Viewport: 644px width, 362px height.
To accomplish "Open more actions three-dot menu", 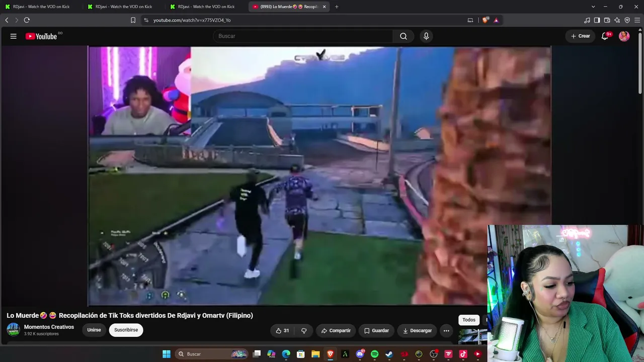I will [x=446, y=330].
